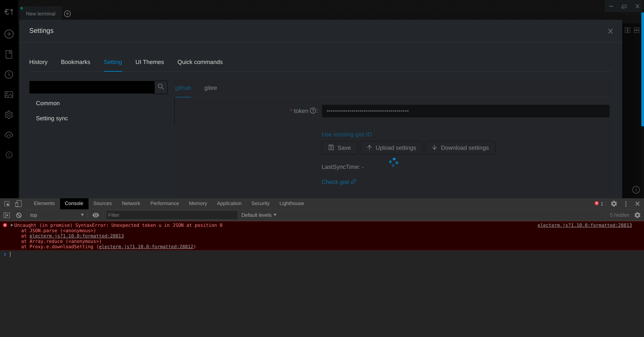Image resolution: width=644 pixels, height=337 pixels.
Task: Open electerm.js:28813 source link at right
Action: (x=585, y=225)
